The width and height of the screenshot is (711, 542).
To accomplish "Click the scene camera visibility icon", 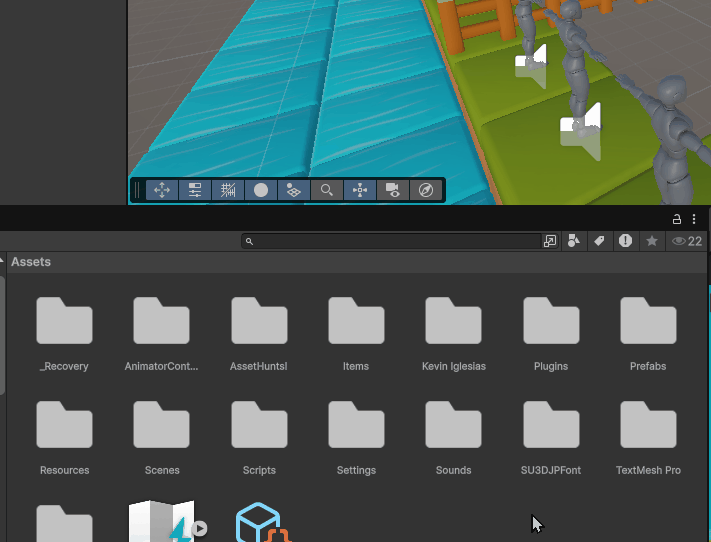I will (393, 190).
